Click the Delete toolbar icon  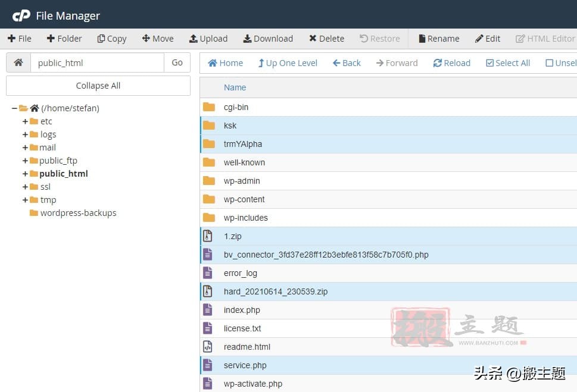tap(313, 39)
